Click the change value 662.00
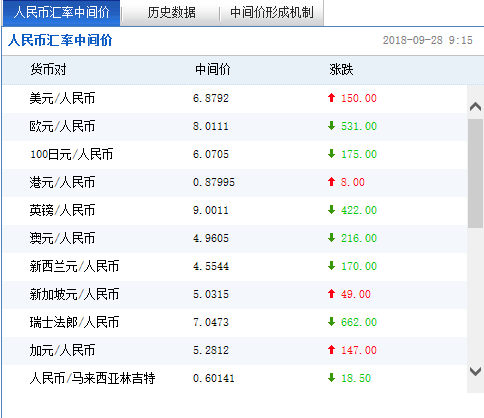Viewport: 484px width, 418px height. [359, 322]
